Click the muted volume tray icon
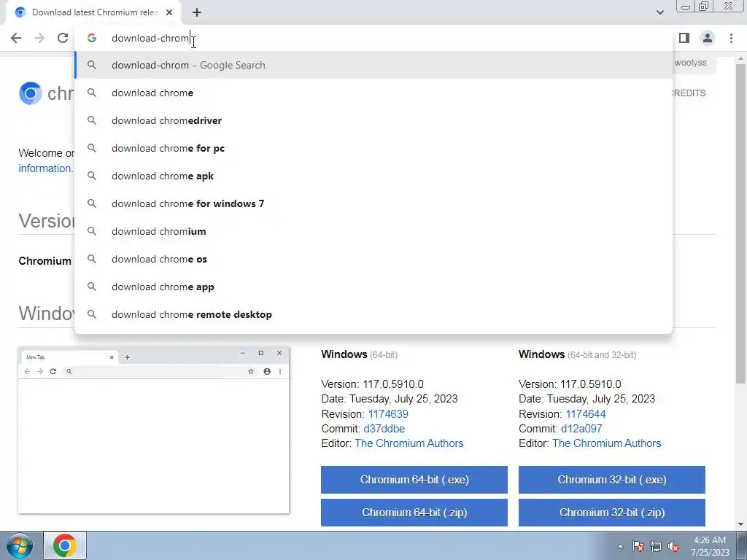 click(x=673, y=546)
